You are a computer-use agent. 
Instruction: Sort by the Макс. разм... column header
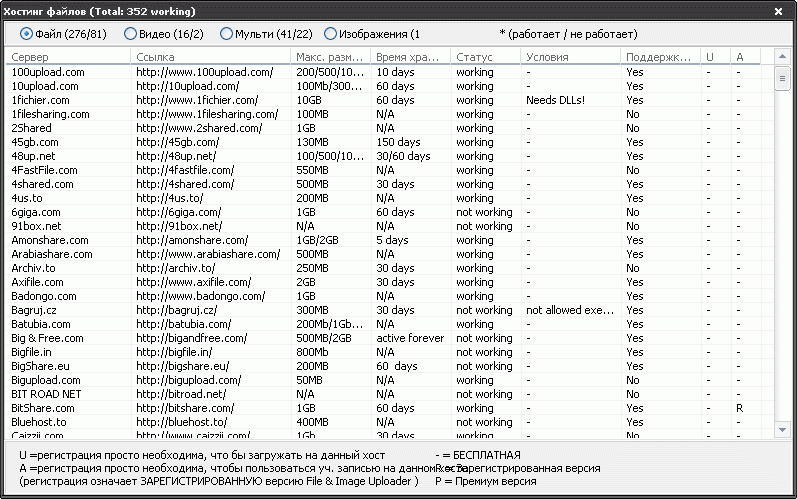330,57
